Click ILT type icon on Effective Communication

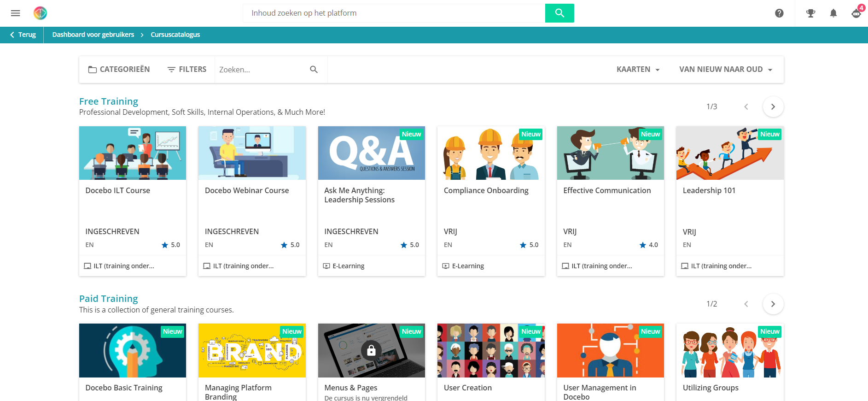565,266
